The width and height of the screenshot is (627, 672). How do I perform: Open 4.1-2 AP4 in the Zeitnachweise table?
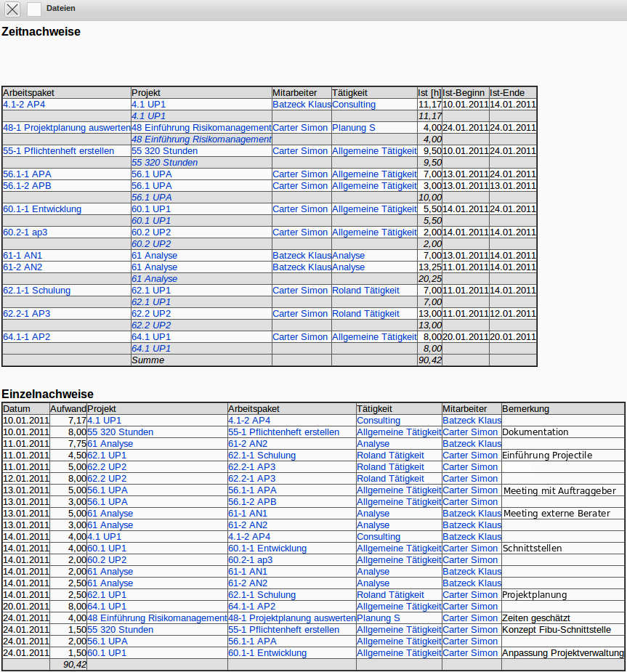[24, 105]
